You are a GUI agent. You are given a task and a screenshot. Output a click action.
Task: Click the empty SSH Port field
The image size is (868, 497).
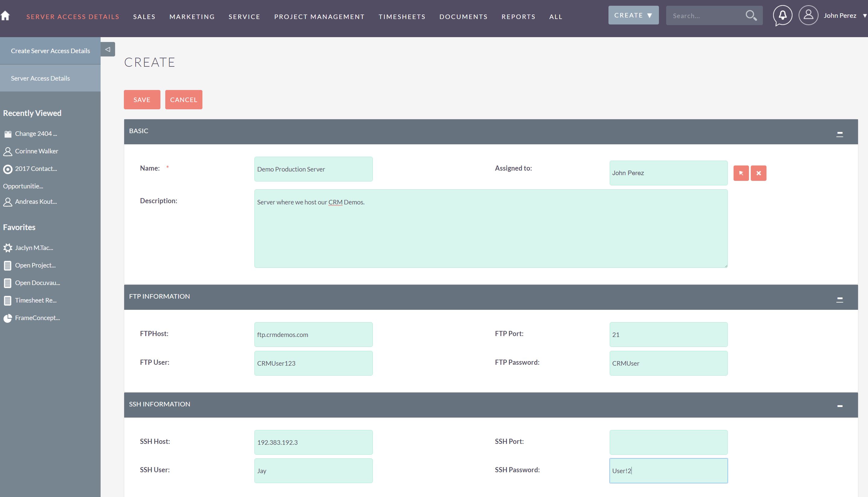[x=668, y=442]
